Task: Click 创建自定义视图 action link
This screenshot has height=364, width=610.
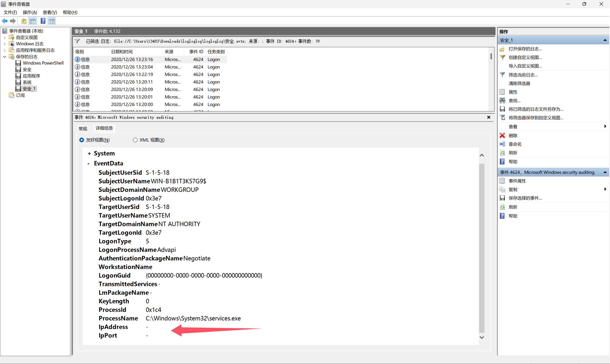Action: pos(525,57)
